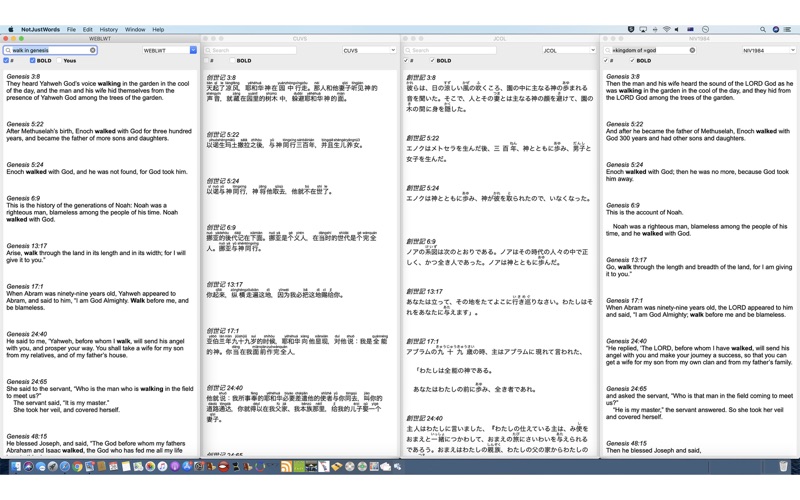The width and height of the screenshot is (800, 500).
Task: Click the Genesis 6:9 reference in NIV1984 window
Action: click(x=623, y=205)
